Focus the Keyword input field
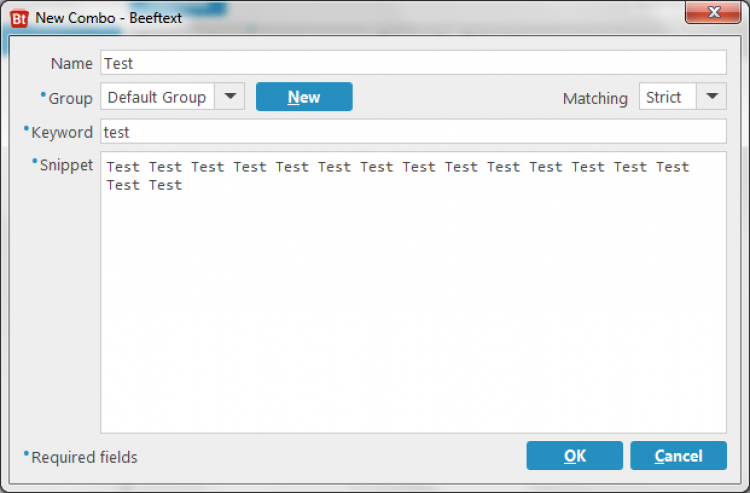The image size is (750, 493). pos(413,131)
